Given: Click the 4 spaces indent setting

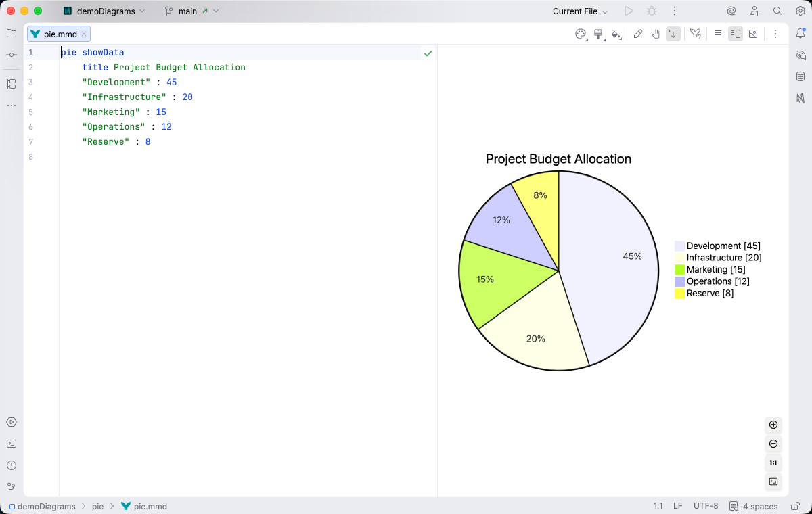Looking at the screenshot, I should (x=754, y=506).
